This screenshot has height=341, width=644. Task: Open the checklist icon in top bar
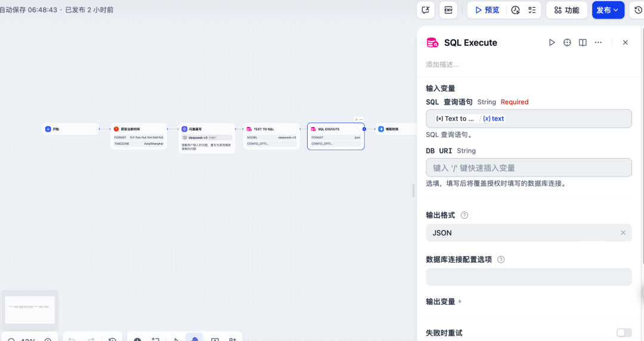(x=532, y=10)
